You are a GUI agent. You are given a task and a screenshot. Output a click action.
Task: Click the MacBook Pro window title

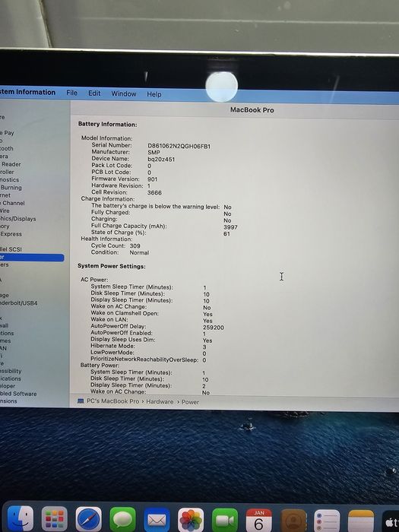coord(252,110)
